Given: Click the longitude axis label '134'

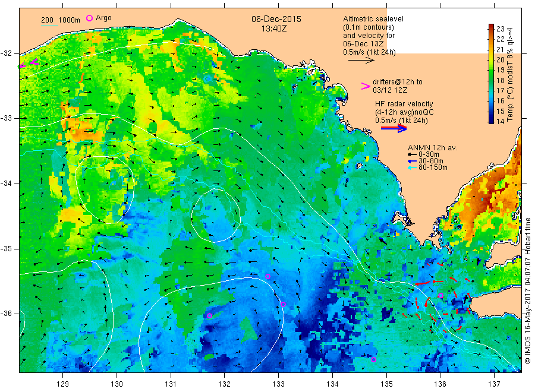Looking at the screenshot, I should click(332, 384).
